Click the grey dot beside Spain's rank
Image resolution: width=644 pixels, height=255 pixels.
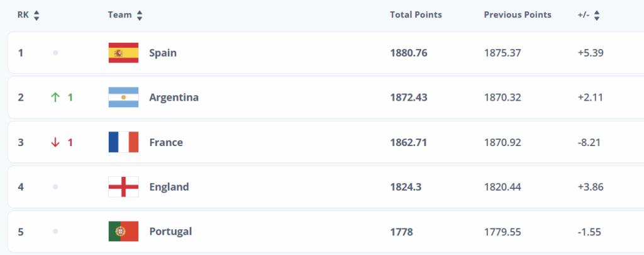click(x=55, y=53)
